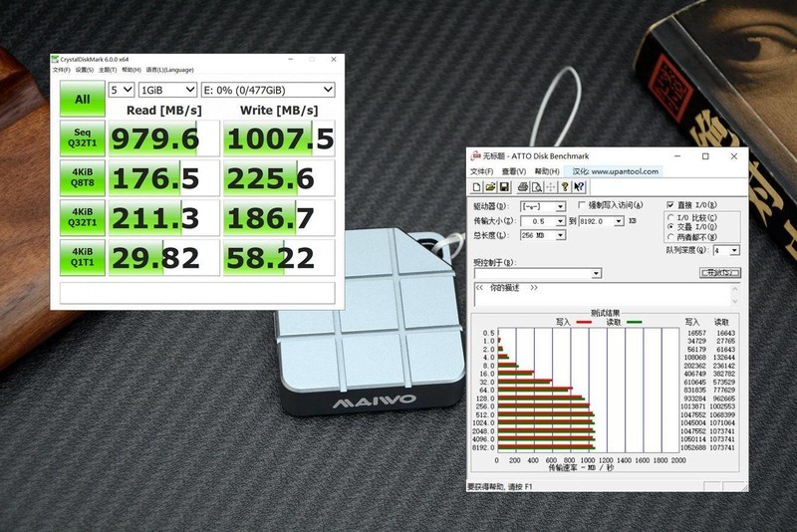Click the About help icon in ATTO toolbar
The image size is (797, 532).
tap(565, 187)
